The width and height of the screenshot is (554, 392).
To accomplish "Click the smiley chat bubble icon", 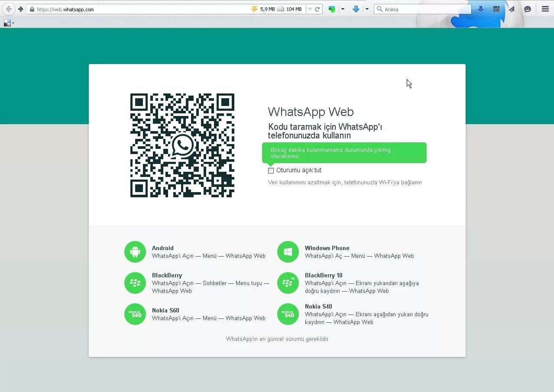I will coord(528,9).
